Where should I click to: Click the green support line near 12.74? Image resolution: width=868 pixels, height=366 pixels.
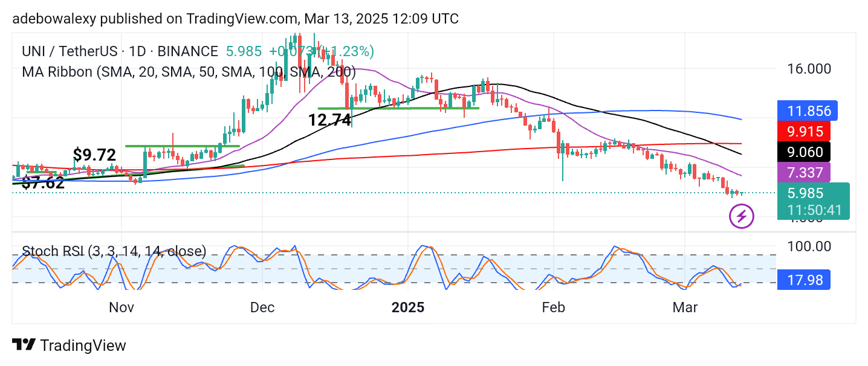coord(398,109)
